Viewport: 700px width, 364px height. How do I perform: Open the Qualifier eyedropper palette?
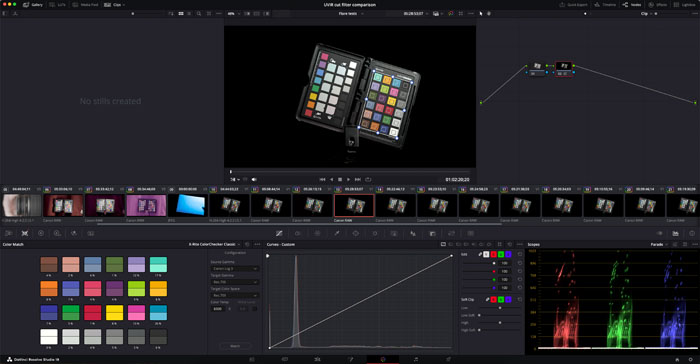coord(337,233)
